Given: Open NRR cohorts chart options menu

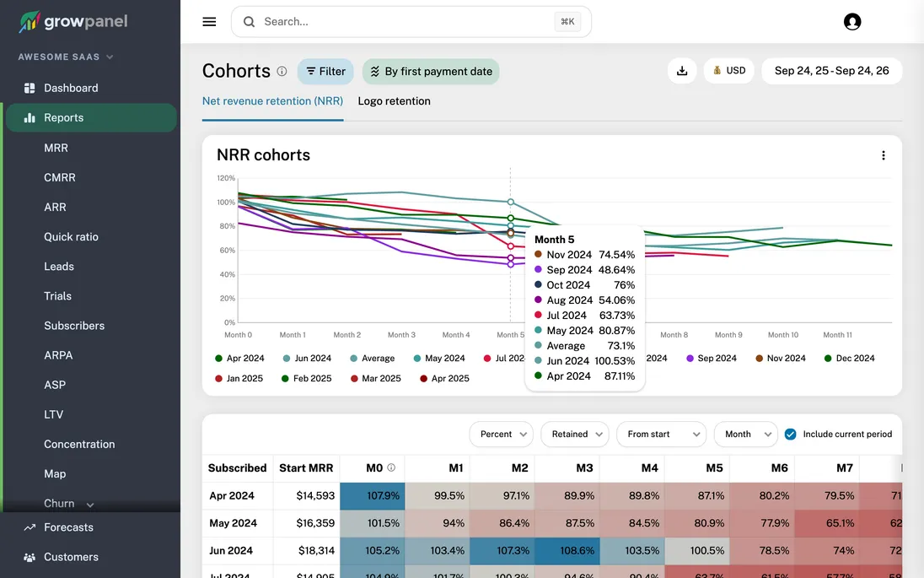Looking at the screenshot, I should [883, 155].
